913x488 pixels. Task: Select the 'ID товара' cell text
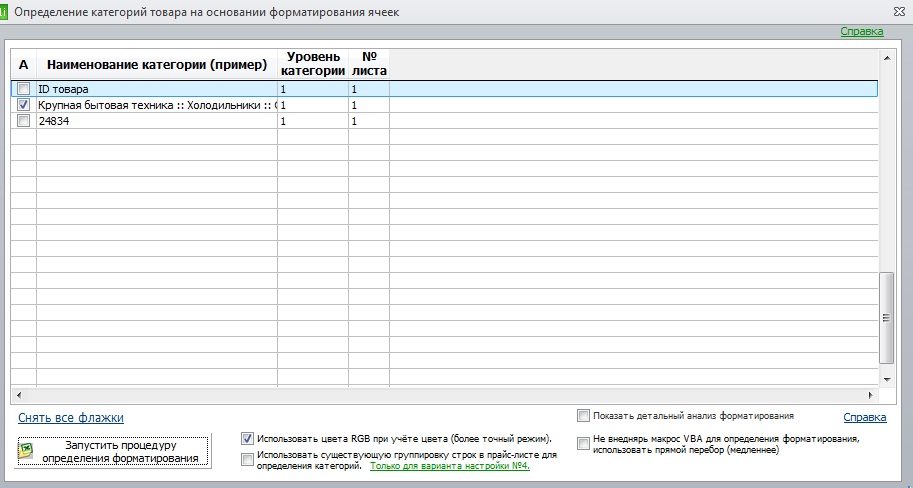pos(63,89)
